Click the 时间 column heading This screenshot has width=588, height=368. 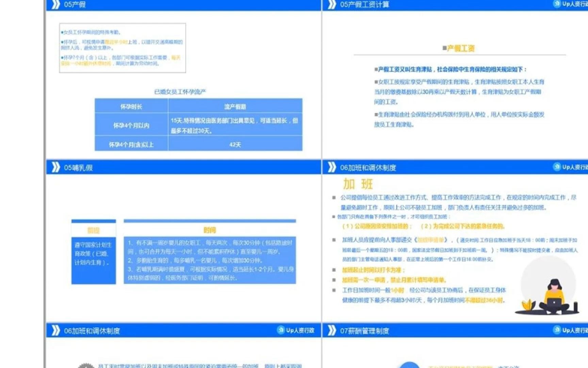[210, 230]
